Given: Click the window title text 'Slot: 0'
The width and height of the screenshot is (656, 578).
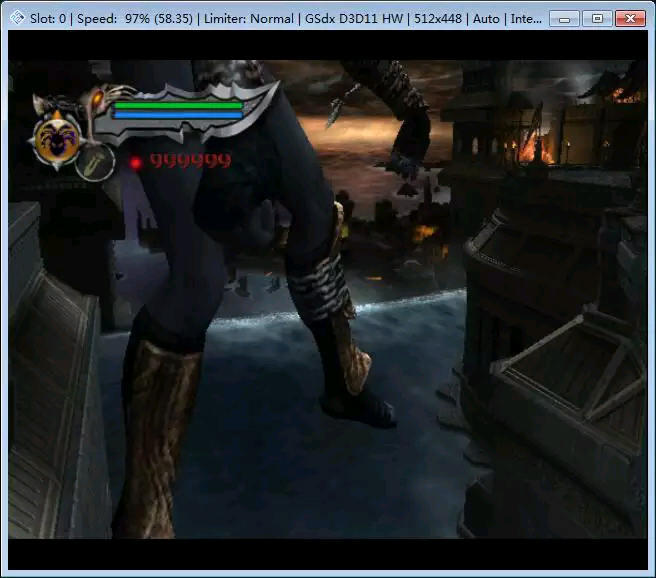Looking at the screenshot, I should click(48, 19).
